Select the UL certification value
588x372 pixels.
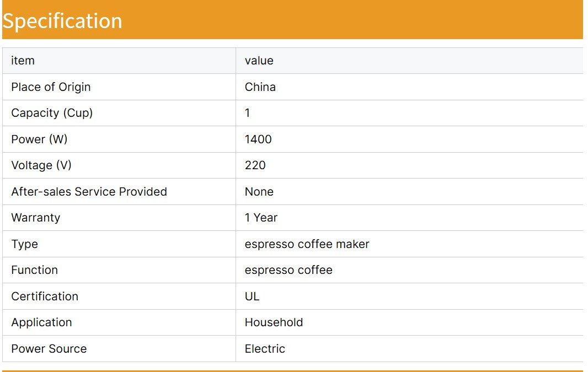tap(252, 296)
